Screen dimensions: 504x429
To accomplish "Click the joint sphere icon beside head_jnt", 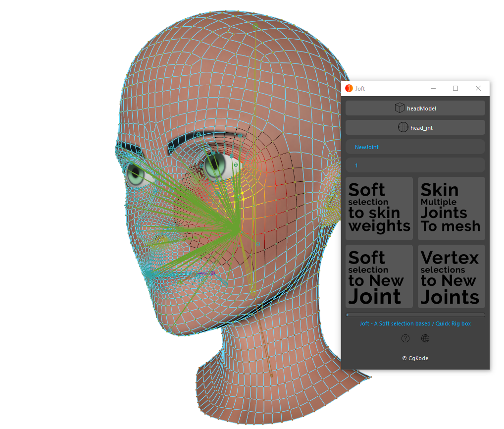I will [403, 127].
